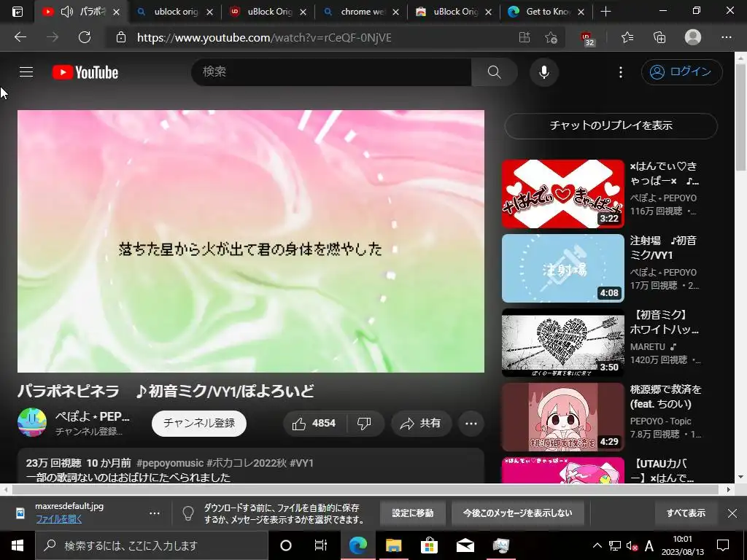This screenshot has height=560, width=747.
Task: Open the ぺぽよ channel avatar
Action: (32, 422)
